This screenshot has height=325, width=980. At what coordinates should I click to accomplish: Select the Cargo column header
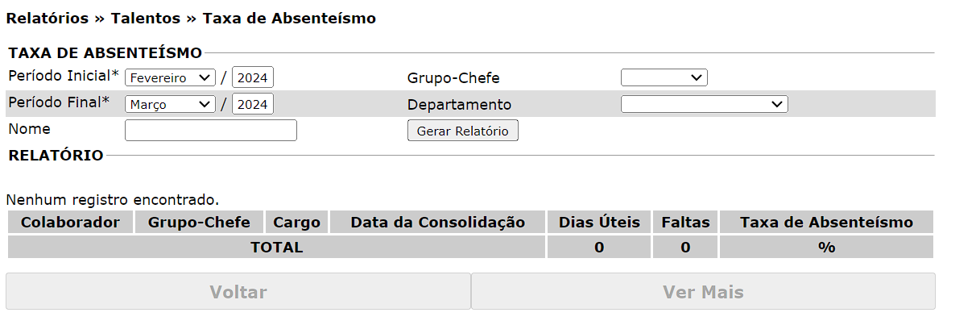[x=296, y=223]
